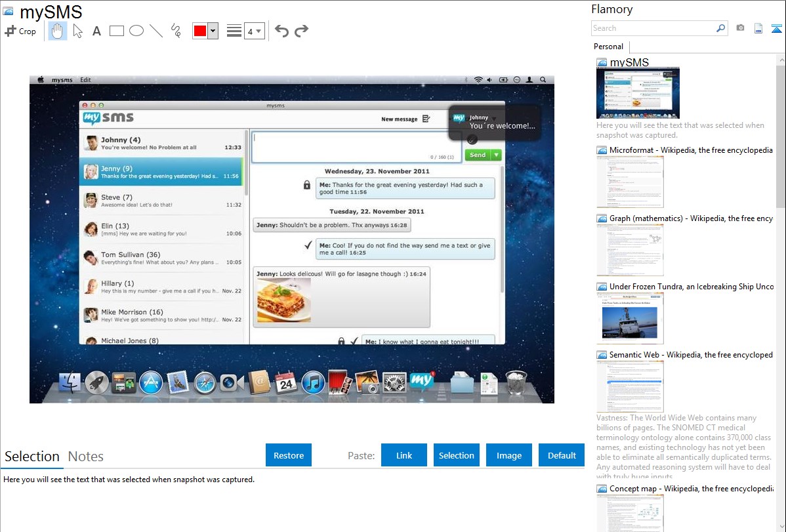Click the App Store dock icon

click(x=151, y=383)
